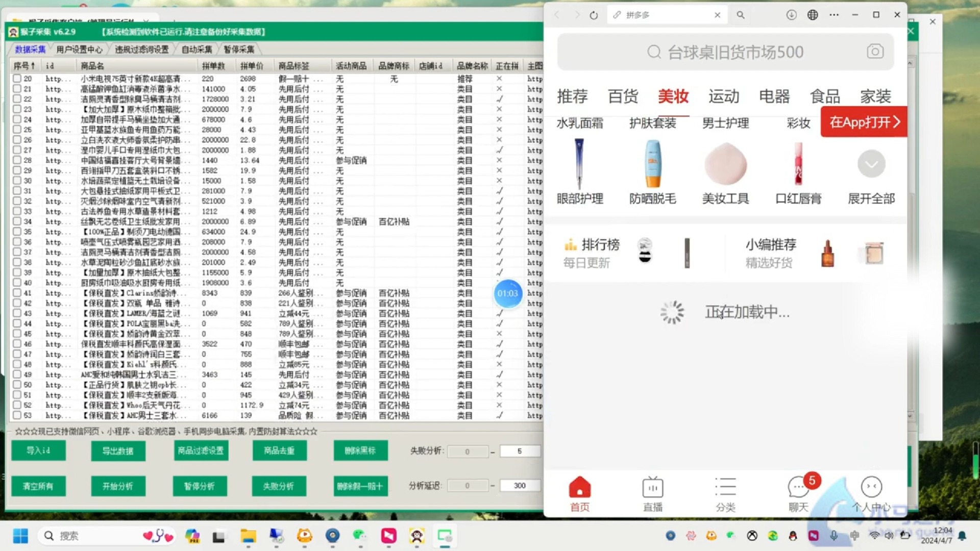The height and width of the screenshot is (551, 980).
Task: Sort by 拼单价 column header
Action: (255, 66)
